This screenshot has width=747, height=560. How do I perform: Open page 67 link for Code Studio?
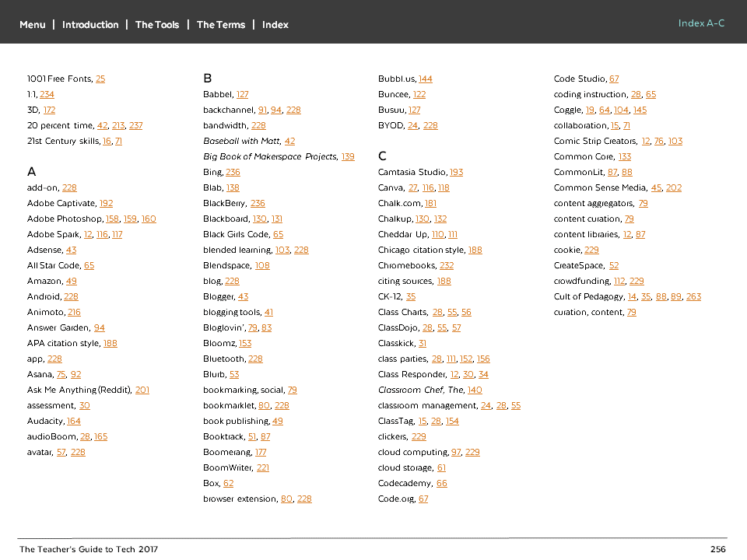(614, 79)
